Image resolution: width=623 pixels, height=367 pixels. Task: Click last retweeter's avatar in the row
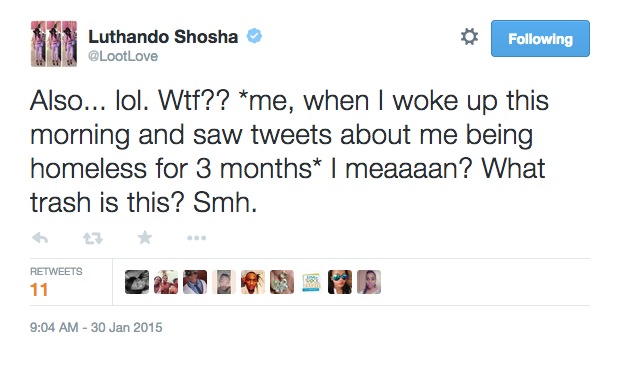click(x=369, y=282)
